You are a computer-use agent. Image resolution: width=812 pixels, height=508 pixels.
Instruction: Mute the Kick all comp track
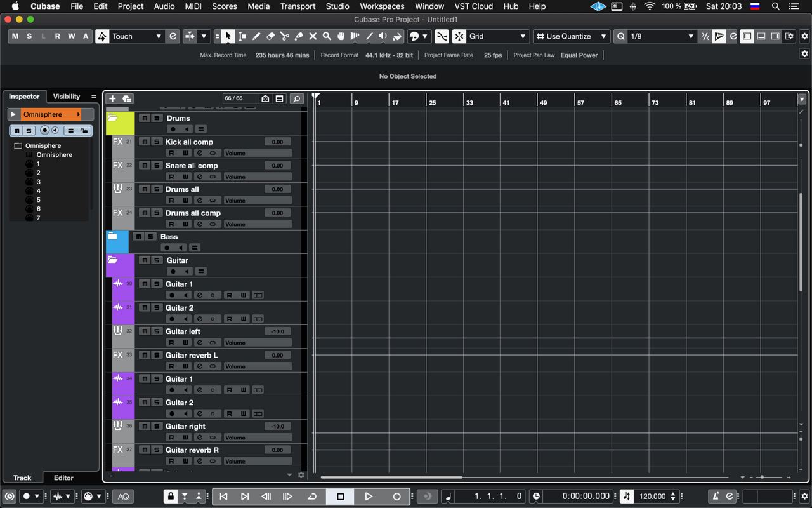[144, 142]
